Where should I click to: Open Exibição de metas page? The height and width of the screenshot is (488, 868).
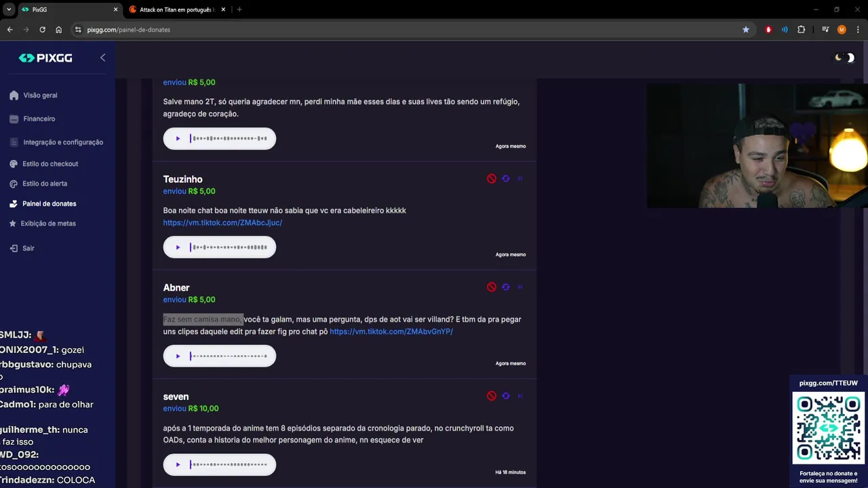point(43,224)
